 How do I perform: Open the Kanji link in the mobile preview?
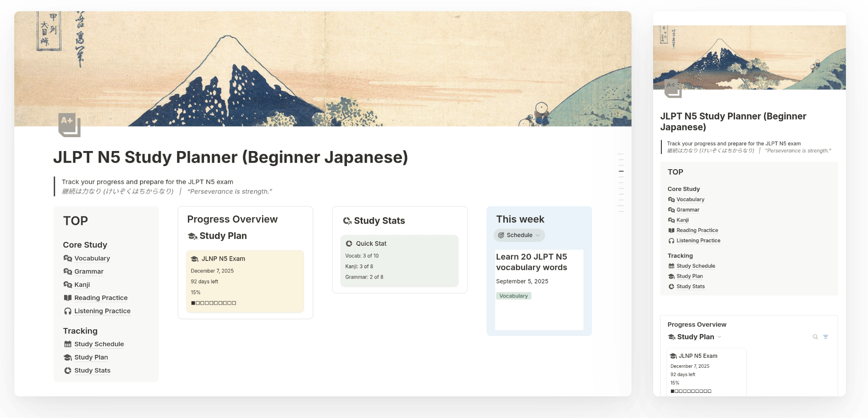pyautogui.click(x=683, y=220)
